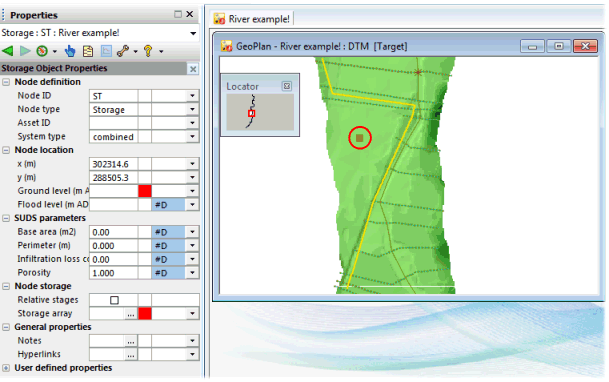Click the yellow question mark help icon

[148, 51]
